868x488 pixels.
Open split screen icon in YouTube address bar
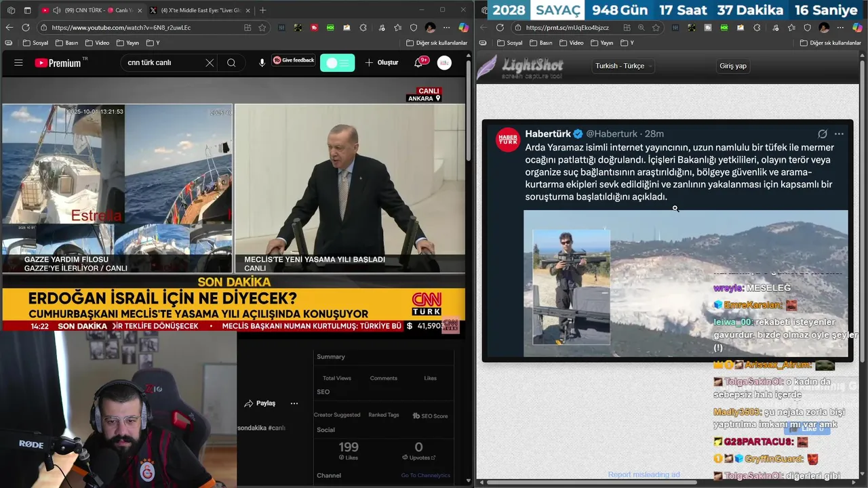(x=248, y=28)
